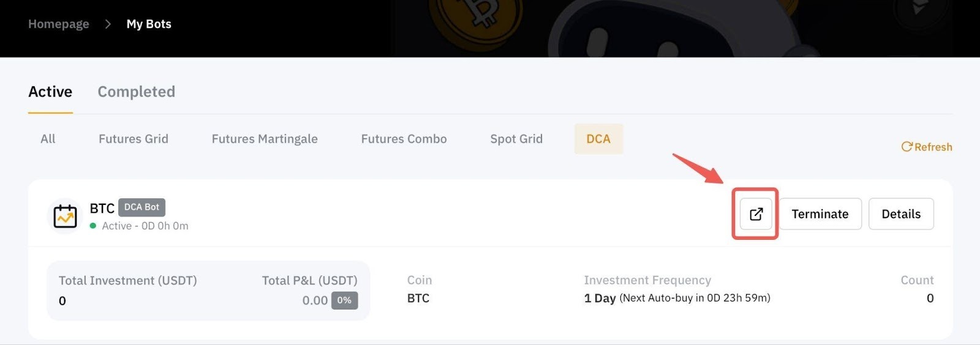980x345 pixels.
Task: Filter bots by Futures Martingale
Action: tap(265, 139)
